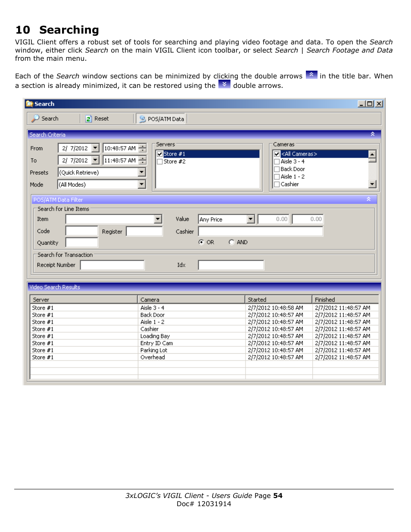Click the Quantity input field
This screenshot has width=411, height=532.
(82, 243)
